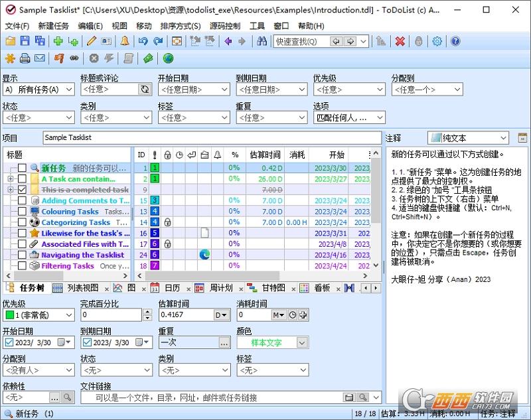Open Find Tasks with the binoculars icon
This screenshot has height=420, width=531.
262,41
